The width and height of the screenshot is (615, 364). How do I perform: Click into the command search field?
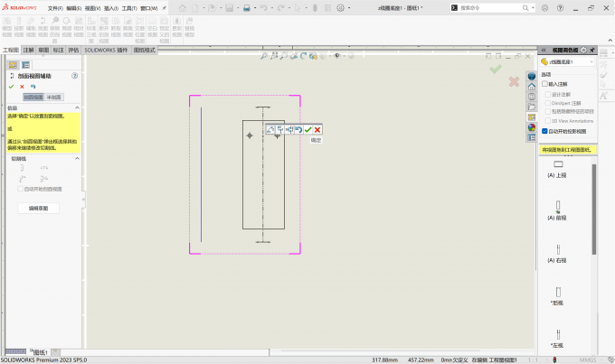490,8
